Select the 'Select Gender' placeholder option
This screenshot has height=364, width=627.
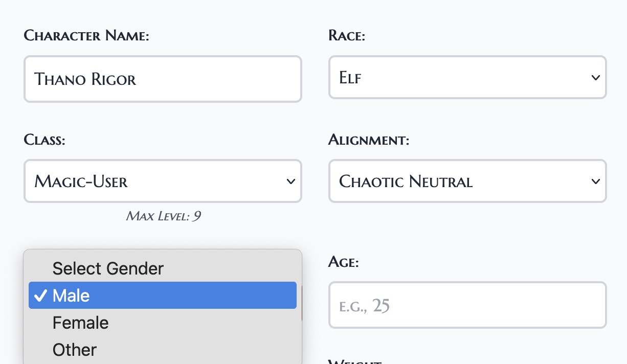(108, 268)
